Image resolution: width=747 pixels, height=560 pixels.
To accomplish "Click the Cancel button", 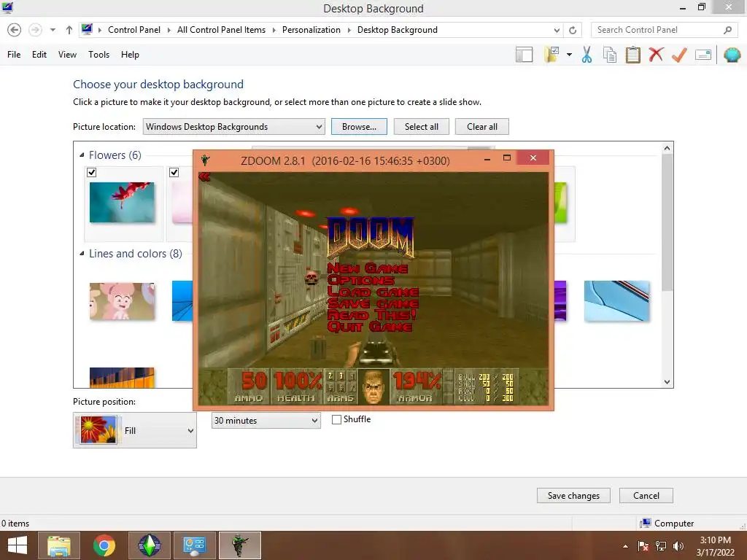I will pos(646,496).
